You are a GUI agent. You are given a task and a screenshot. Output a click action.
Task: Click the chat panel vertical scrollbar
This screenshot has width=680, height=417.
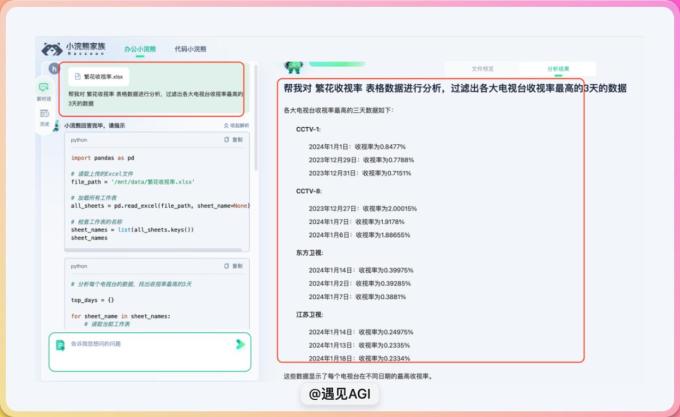tap(256, 117)
